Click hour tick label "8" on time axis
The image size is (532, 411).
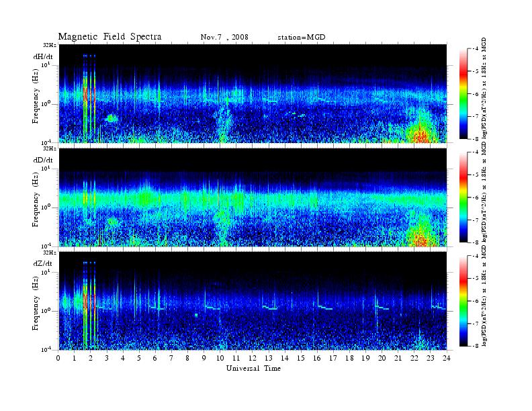point(187,358)
